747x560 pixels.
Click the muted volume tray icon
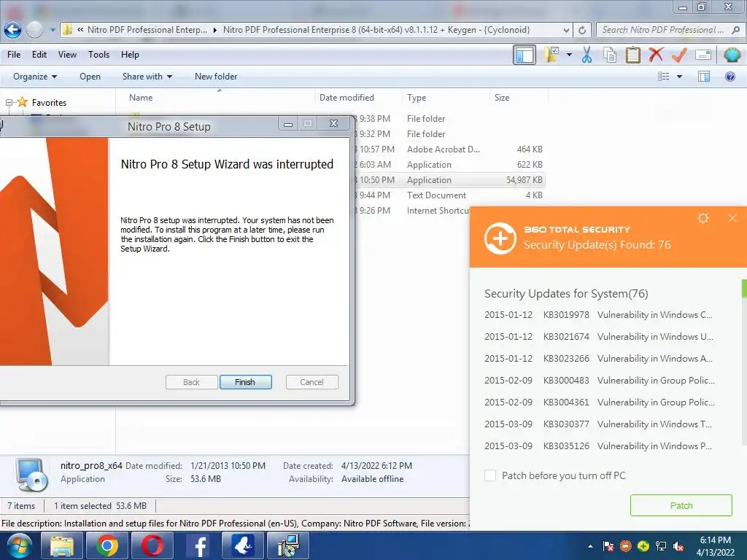click(679, 546)
